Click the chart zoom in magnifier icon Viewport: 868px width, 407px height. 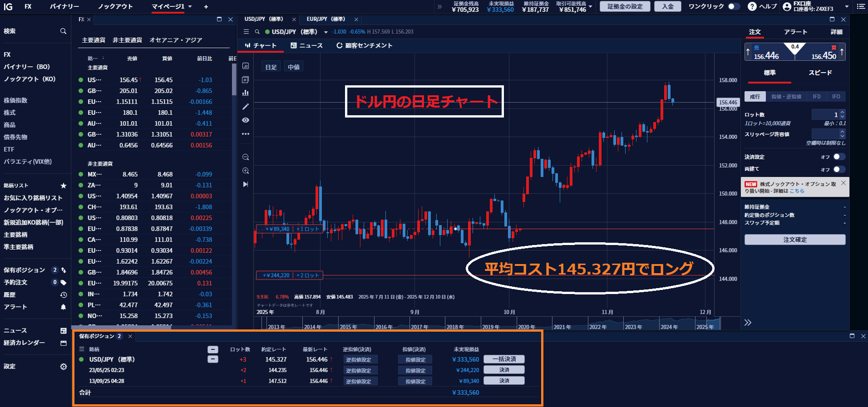click(246, 171)
